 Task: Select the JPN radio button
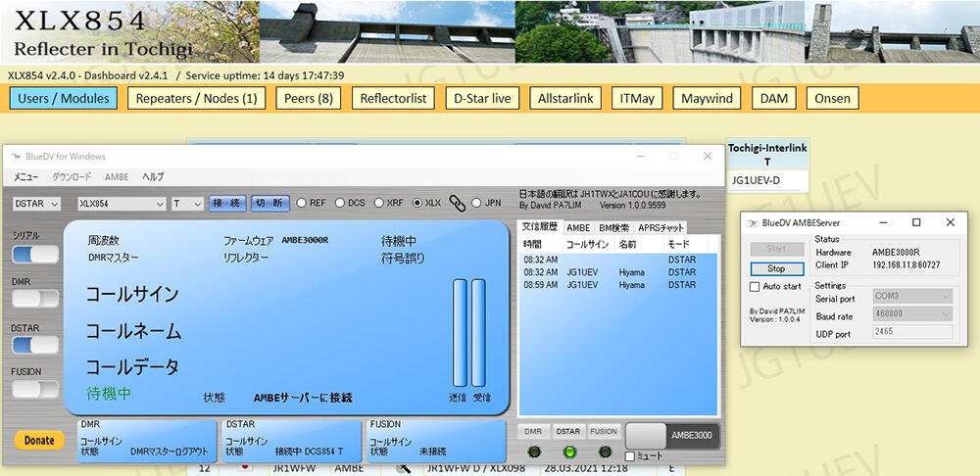(477, 203)
